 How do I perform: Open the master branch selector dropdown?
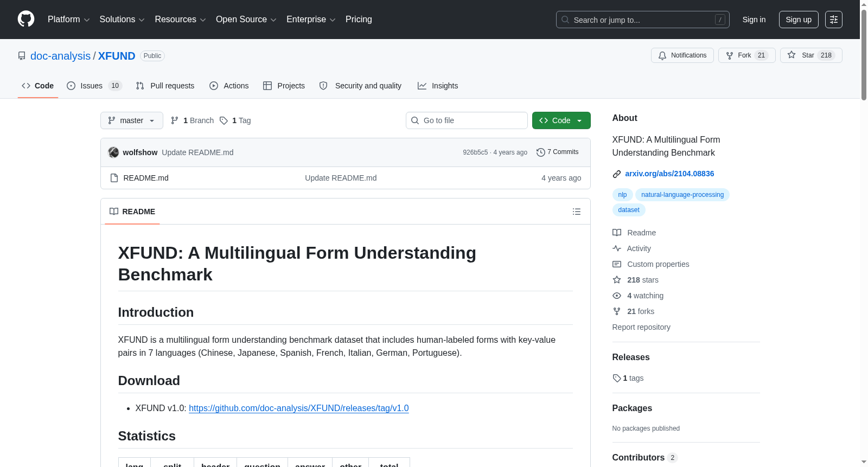click(x=132, y=120)
